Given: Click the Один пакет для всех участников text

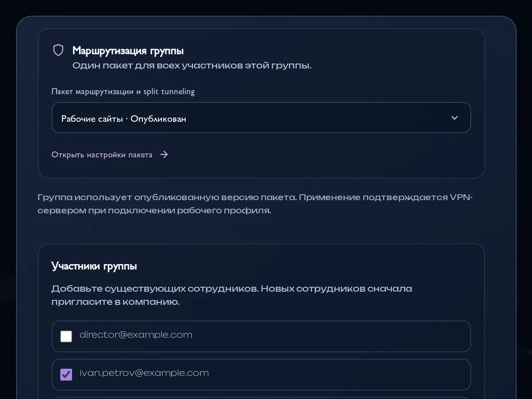Looking at the screenshot, I should coord(192,66).
